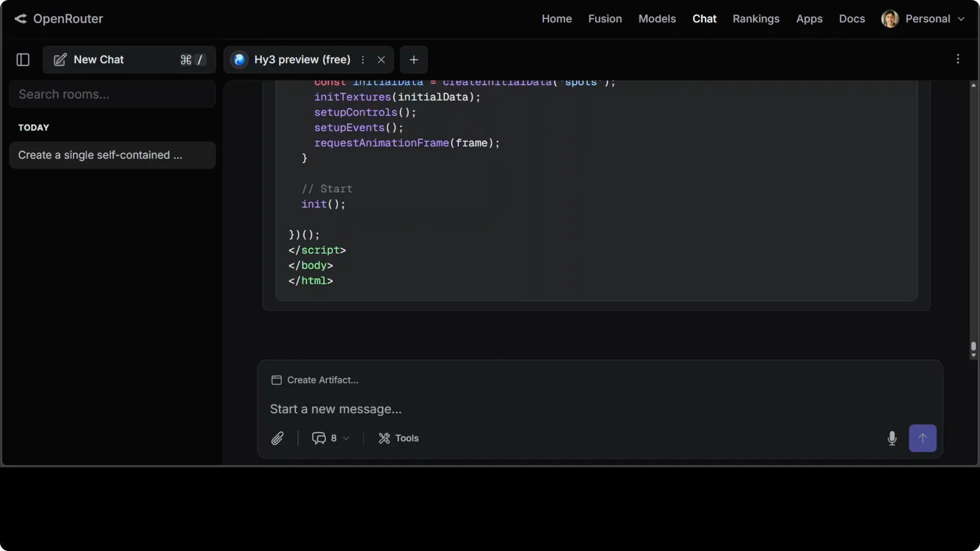The width and height of the screenshot is (980, 551).
Task: Click Create Artifact option
Action: point(315,380)
